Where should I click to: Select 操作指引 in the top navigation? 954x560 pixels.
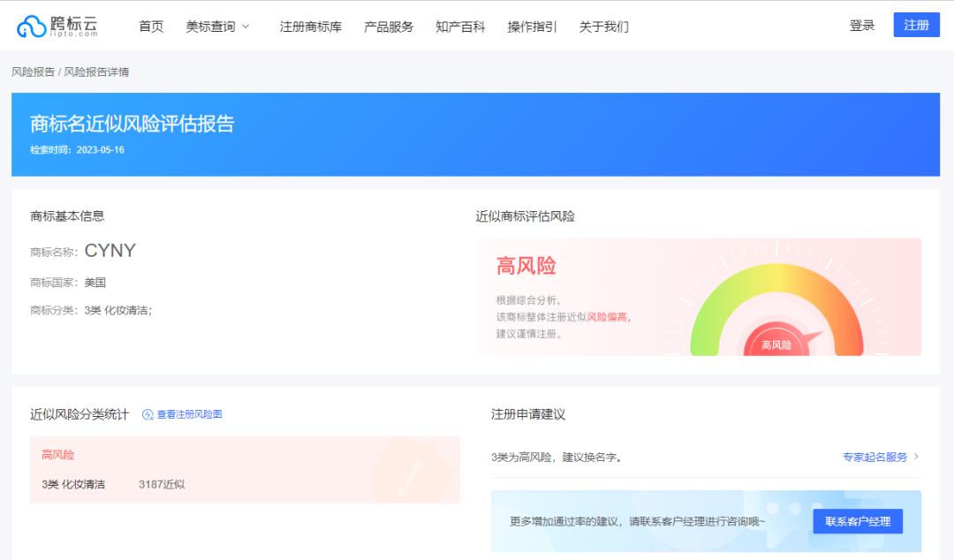point(532,26)
